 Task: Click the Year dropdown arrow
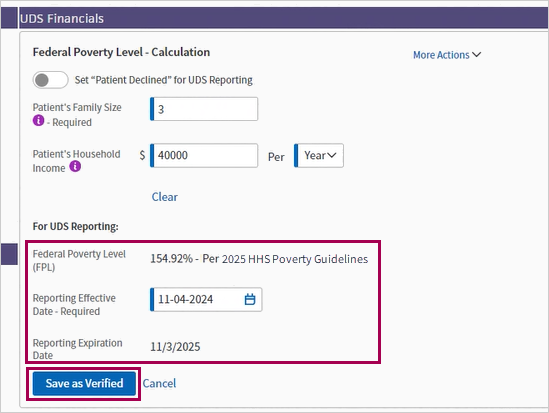click(332, 155)
